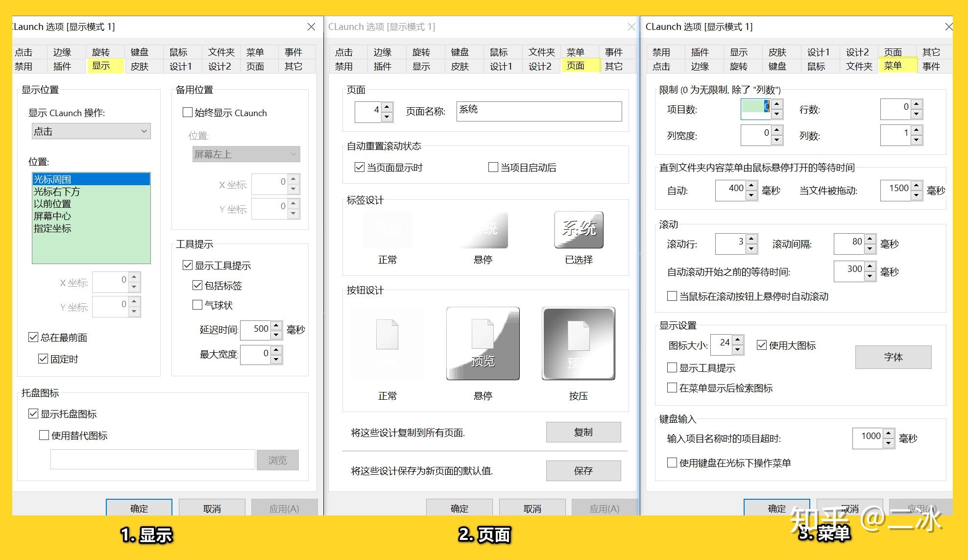Open the 显示 CLaunch 操作 dropdown
The height and width of the screenshot is (560, 968).
[x=91, y=131]
